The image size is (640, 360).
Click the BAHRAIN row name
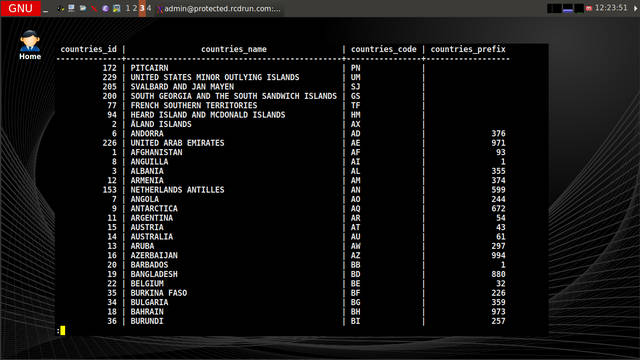pyautogui.click(x=147, y=312)
